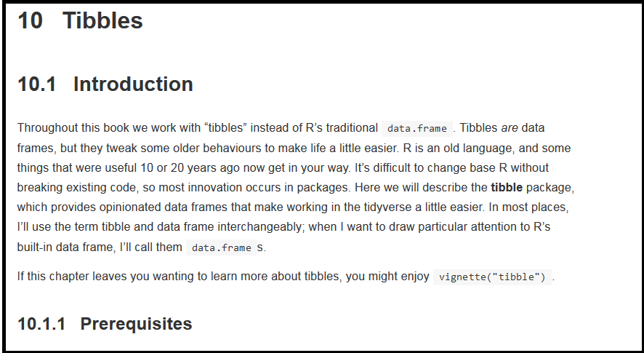The image size is (644, 353).
Task: Click the "10.1 Introduction" section heading
Action: point(105,84)
